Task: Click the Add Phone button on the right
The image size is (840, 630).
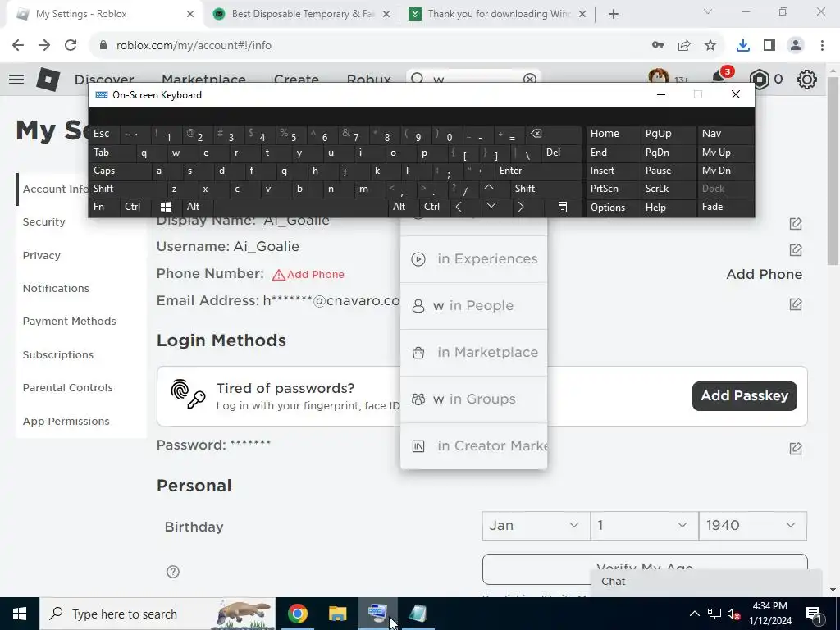Action: click(x=764, y=275)
